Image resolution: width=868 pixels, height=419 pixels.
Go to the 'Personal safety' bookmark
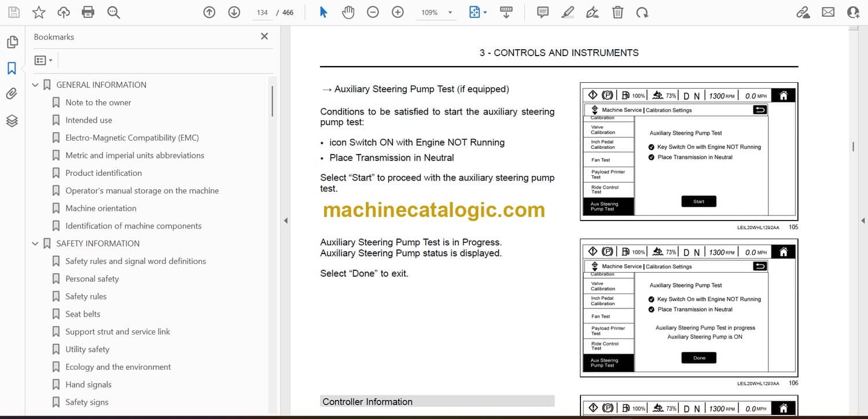click(92, 279)
